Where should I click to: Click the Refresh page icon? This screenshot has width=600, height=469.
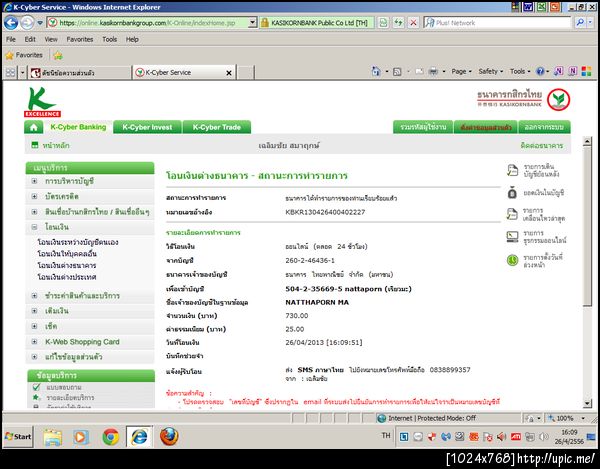tap(398, 23)
